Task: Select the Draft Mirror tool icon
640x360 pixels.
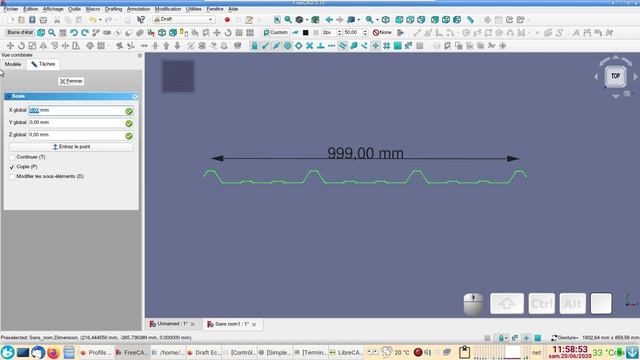Action: point(43,46)
